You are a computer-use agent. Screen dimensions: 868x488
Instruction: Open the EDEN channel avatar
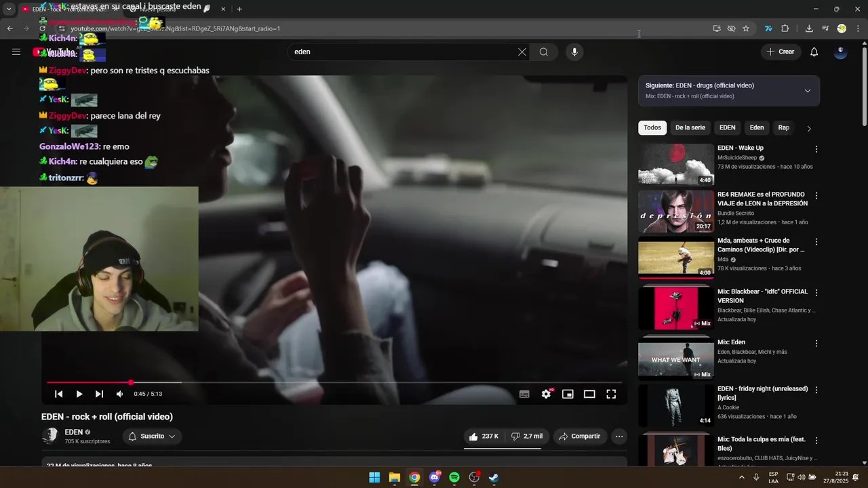click(x=50, y=436)
